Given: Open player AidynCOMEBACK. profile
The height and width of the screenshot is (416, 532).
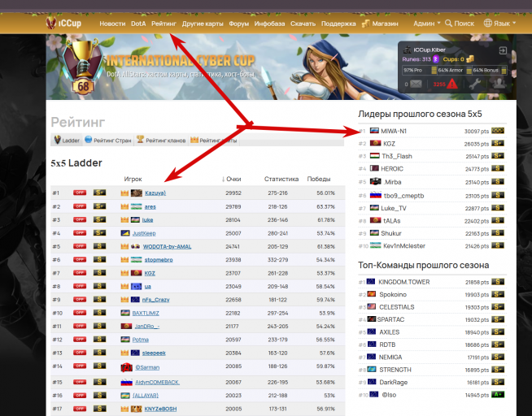Looking at the screenshot, I should point(158,382).
